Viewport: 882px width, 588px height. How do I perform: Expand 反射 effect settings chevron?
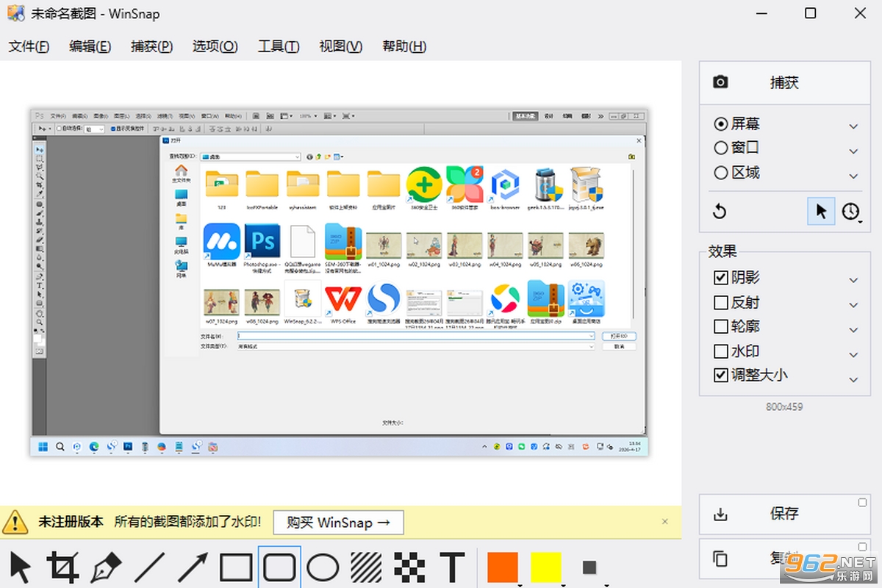(x=853, y=304)
